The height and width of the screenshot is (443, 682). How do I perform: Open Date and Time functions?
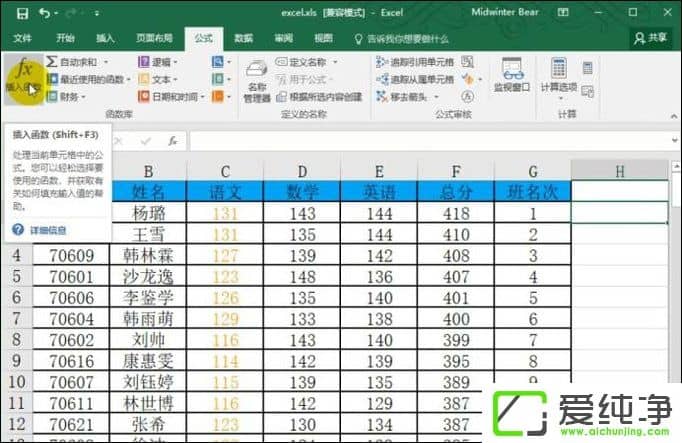171,97
